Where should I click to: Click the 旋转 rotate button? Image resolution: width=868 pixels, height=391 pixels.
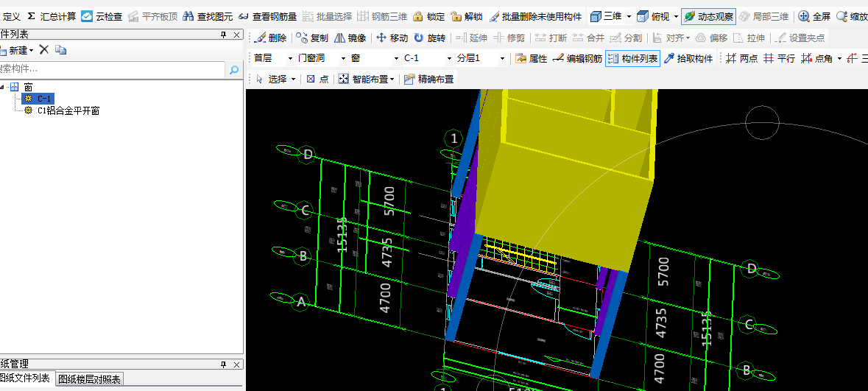(430, 38)
